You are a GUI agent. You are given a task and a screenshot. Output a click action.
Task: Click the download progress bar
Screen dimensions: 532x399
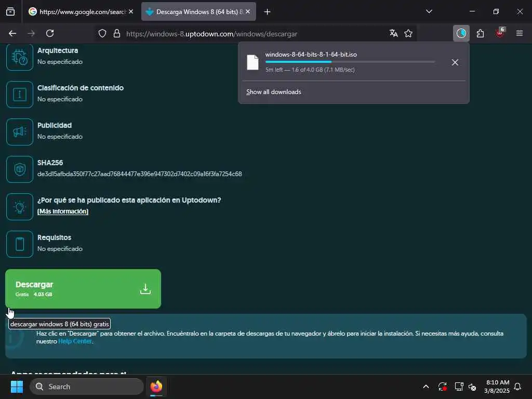350,62
